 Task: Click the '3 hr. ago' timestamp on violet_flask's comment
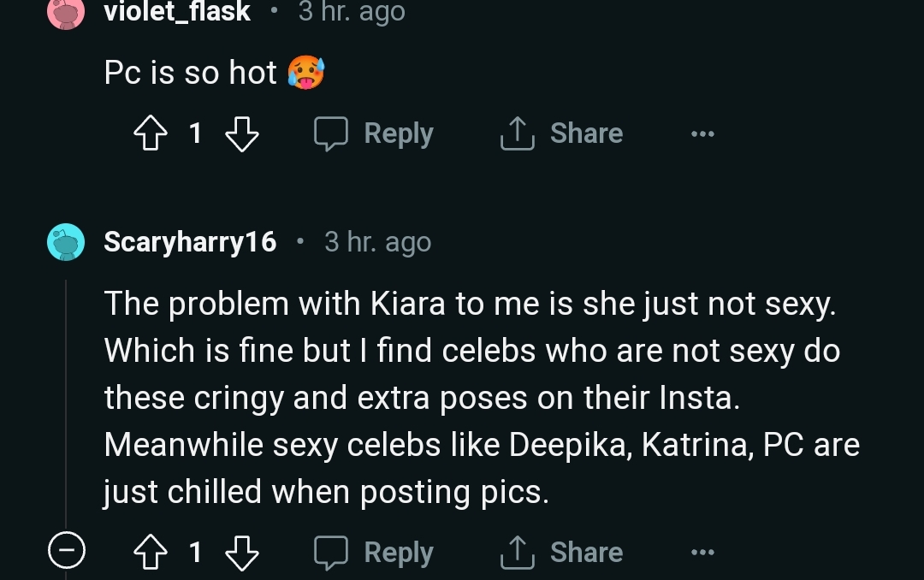(352, 12)
